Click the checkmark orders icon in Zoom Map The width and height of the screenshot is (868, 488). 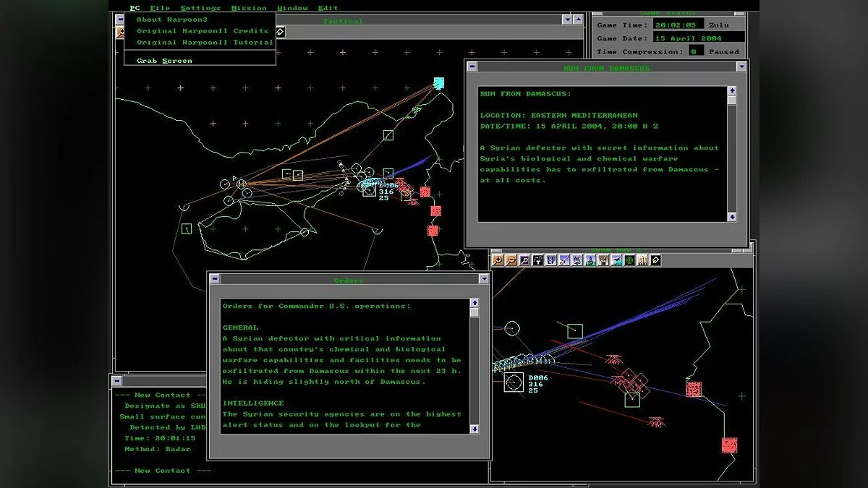point(603,260)
